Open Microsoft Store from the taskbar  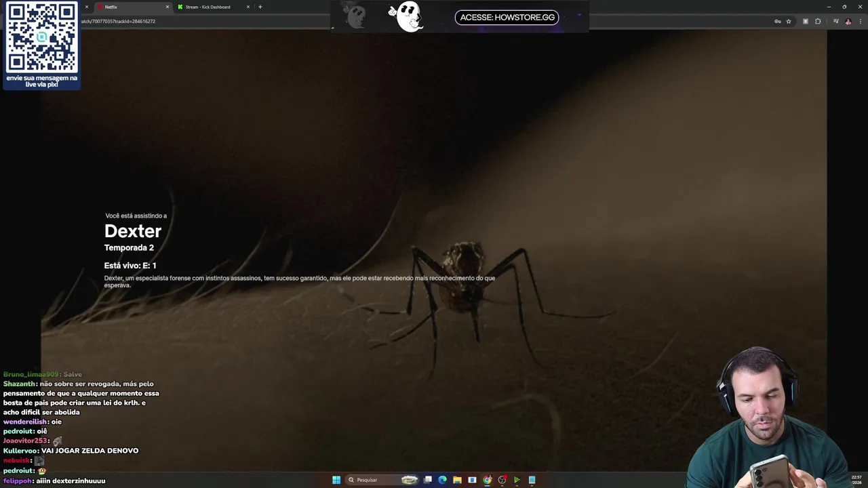pos(473,480)
